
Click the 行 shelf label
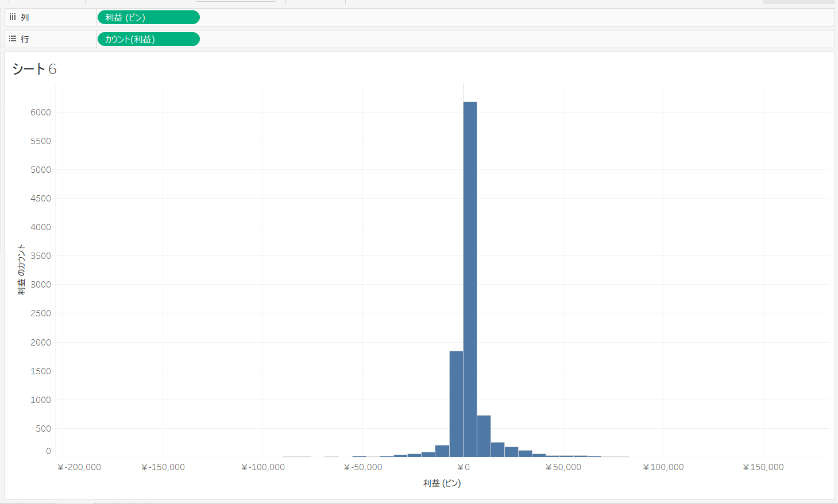click(25, 39)
